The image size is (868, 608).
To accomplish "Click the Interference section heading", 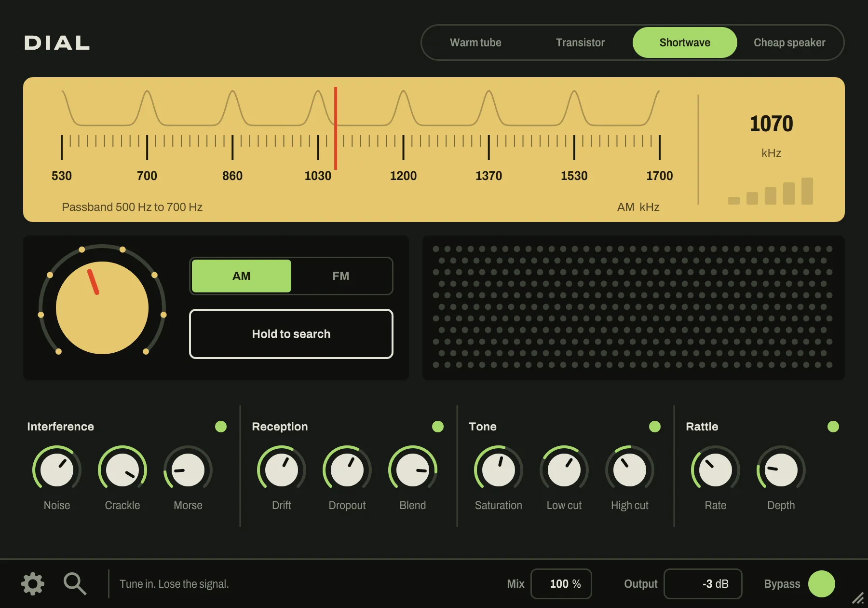I will (60, 427).
